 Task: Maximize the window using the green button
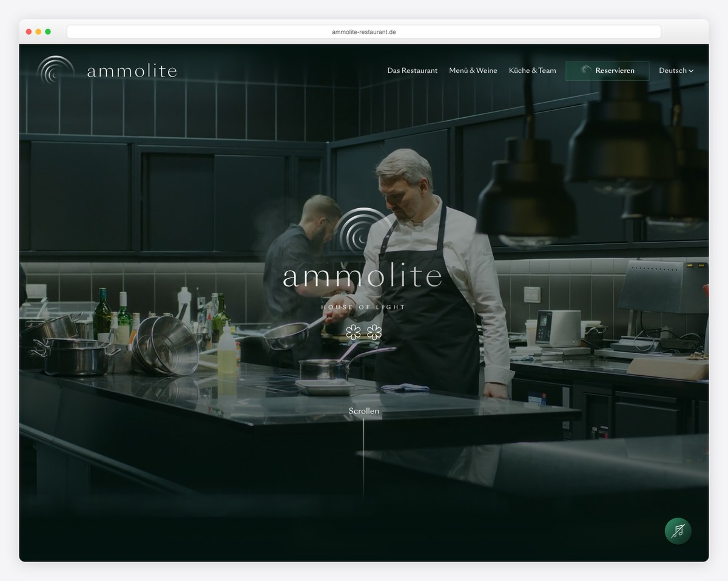(48, 32)
